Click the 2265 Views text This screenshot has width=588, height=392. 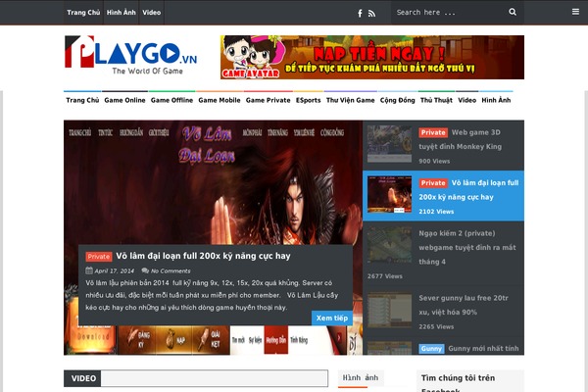[436, 326]
